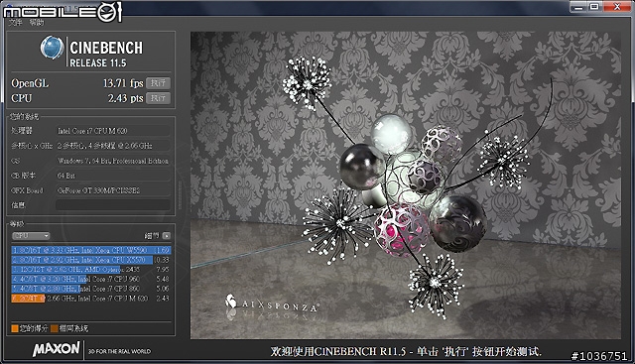This screenshot has height=364, width=635.
Task: Click the brown 'identical system' legend swatch
Action: coord(55,328)
